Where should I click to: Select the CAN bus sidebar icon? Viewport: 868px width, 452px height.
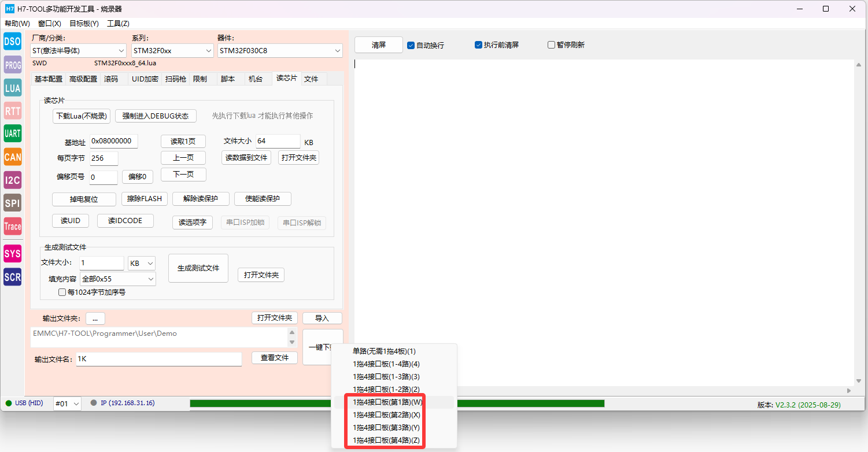[x=12, y=157]
